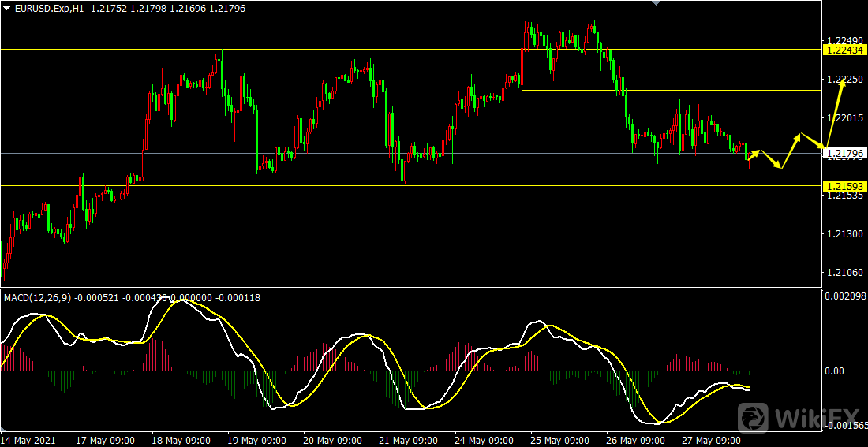Screen dimensions: 868x447
Task: Select the first small yellow arrow at last candle
Action: pos(754,155)
